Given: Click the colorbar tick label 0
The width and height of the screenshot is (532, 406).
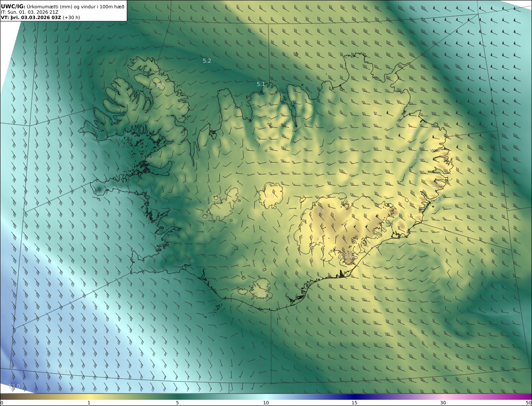Looking at the screenshot, I should tap(2, 403).
